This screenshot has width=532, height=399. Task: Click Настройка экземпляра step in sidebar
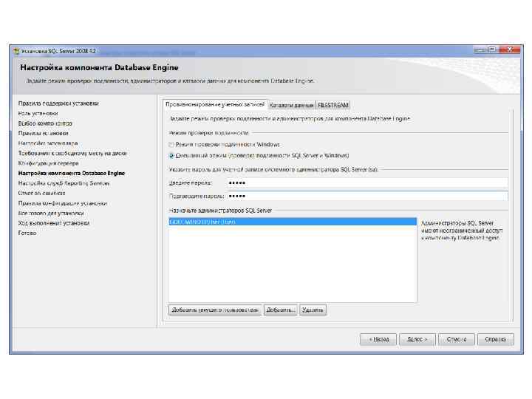coord(48,143)
